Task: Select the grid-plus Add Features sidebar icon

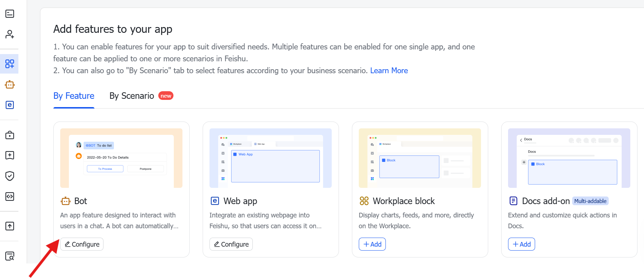Action: [10, 64]
